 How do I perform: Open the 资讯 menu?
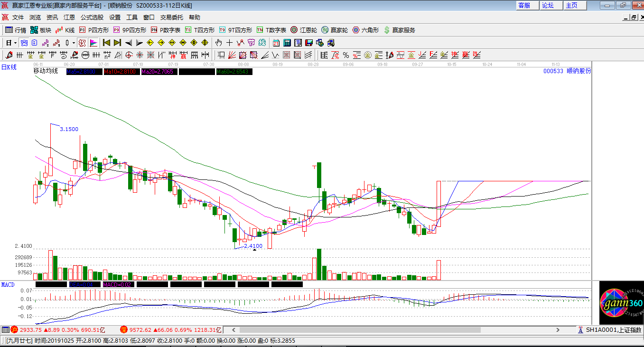point(52,18)
